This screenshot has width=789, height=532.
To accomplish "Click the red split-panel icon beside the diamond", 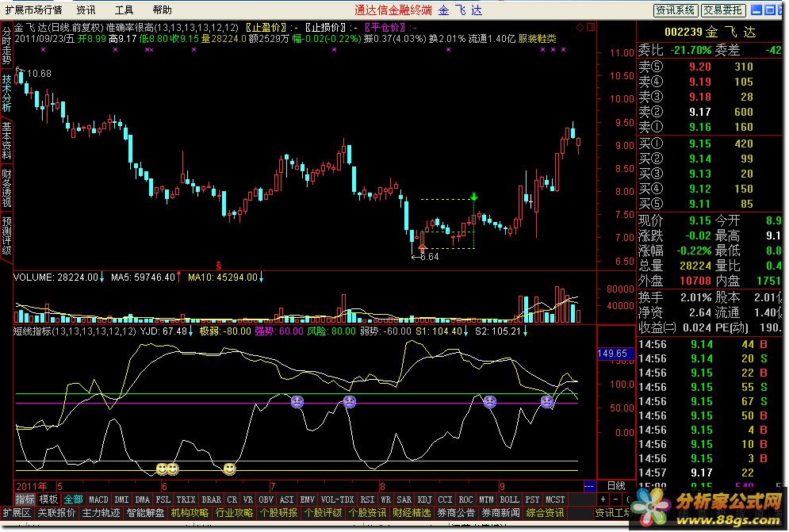I will [591, 27].
